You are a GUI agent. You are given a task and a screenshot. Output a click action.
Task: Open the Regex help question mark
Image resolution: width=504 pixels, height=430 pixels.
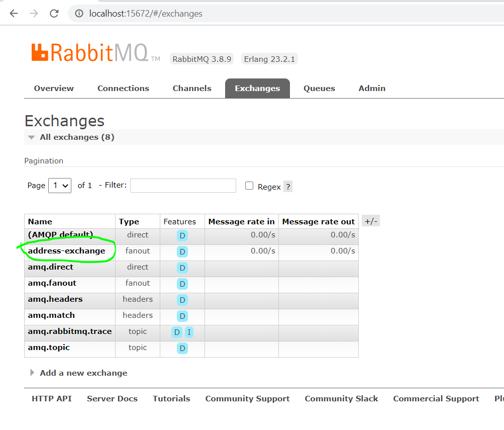click(288, 187)
